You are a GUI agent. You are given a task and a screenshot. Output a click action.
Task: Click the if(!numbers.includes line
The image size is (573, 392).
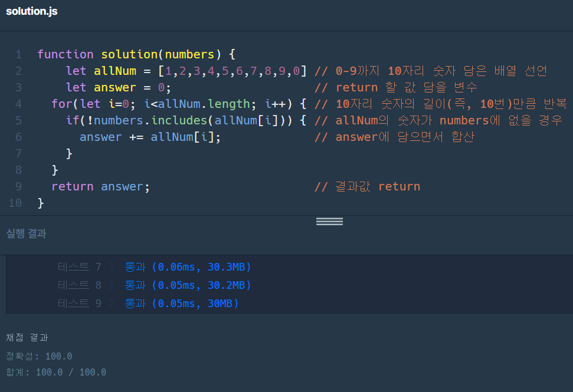(x=186, y=120)
